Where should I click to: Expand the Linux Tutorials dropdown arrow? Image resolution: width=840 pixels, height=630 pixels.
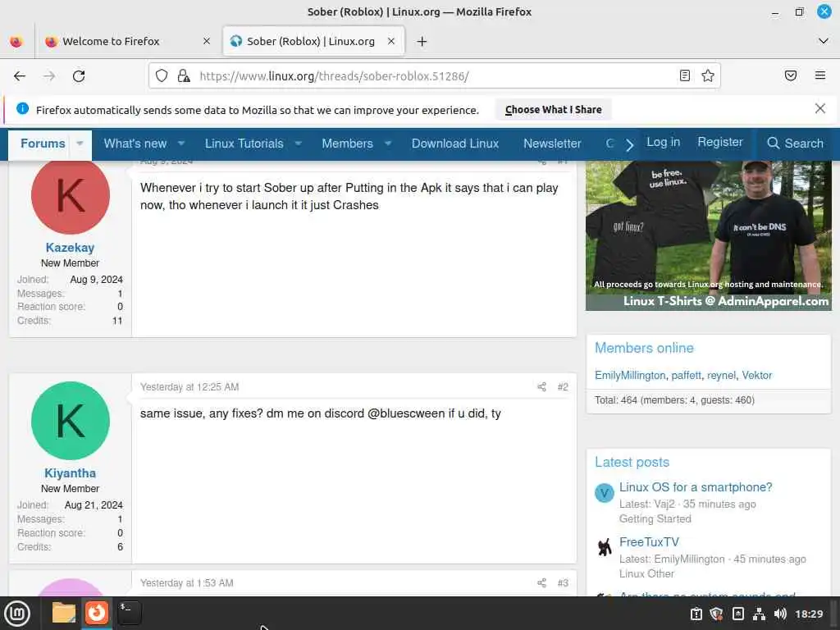pyautogui.click(x=299, y=144)
